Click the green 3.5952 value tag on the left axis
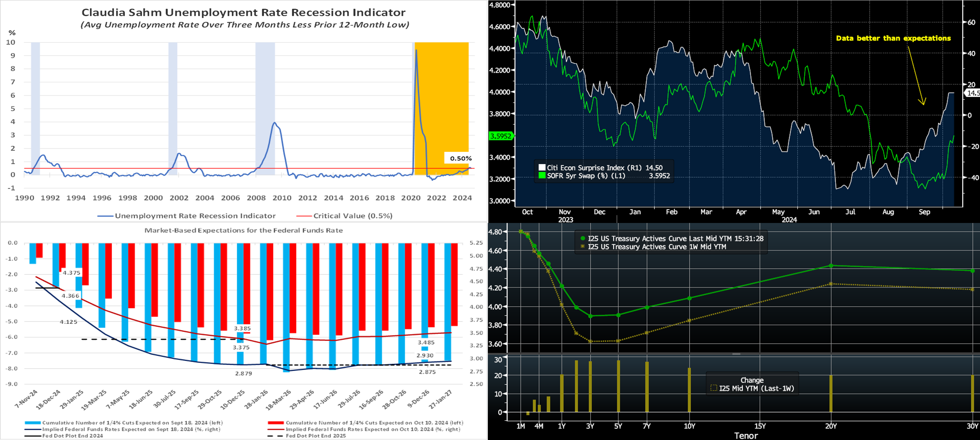 pyautogui.click(x=500, y=136)
